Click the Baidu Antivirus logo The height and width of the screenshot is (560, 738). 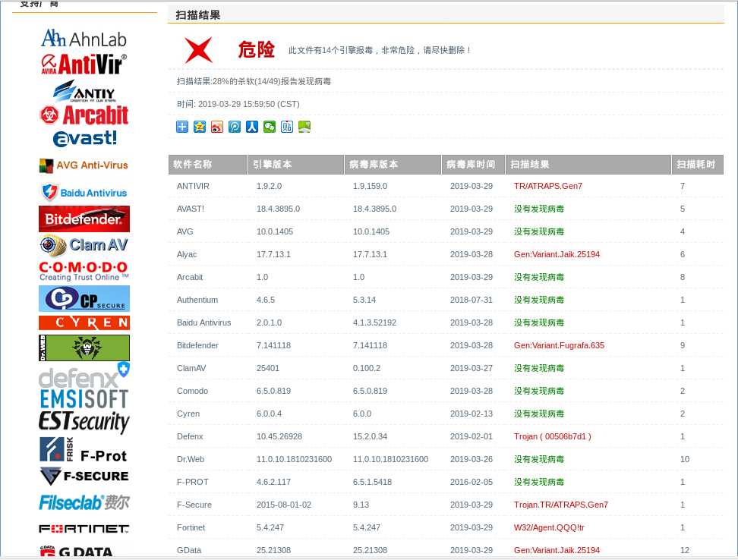click(84, 192)
